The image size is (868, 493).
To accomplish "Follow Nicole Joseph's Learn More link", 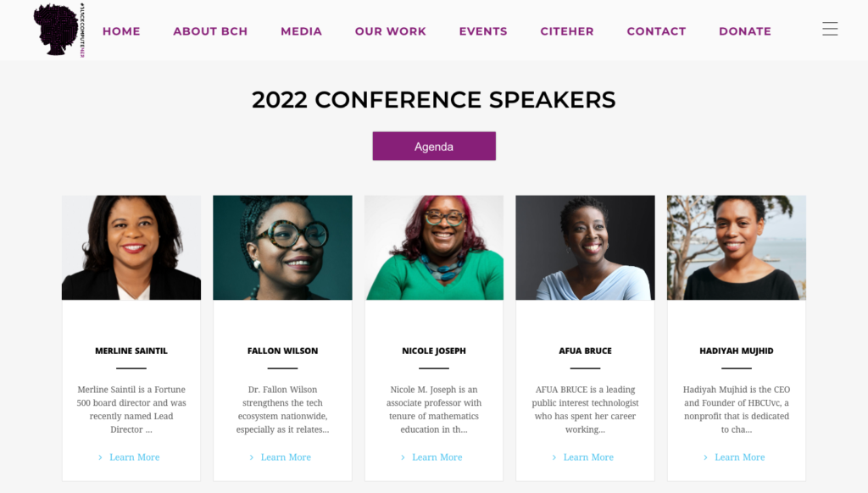I will 437,457.
